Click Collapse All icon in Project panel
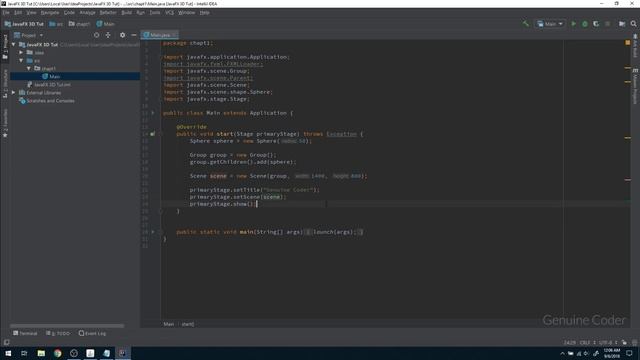The height and width of the screenshot is (360, 640). (x=108, y=35)
